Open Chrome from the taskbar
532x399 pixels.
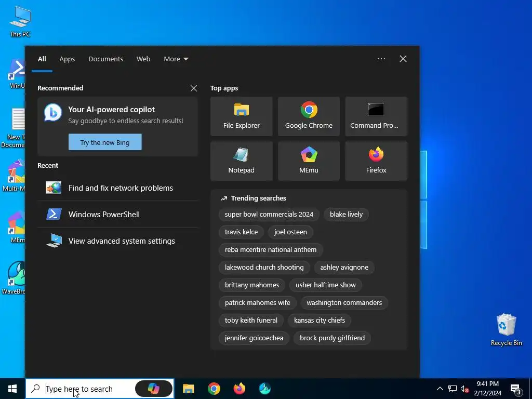click(214, 389)
